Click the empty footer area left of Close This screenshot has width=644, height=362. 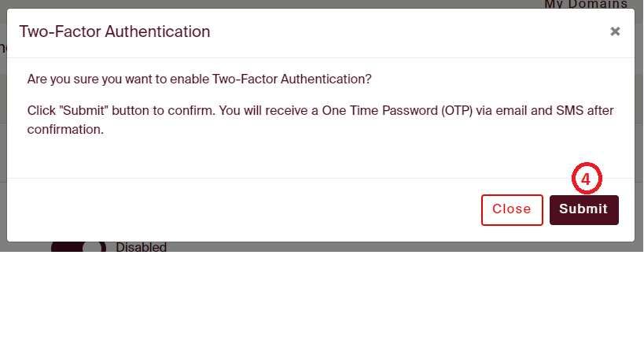236,209
